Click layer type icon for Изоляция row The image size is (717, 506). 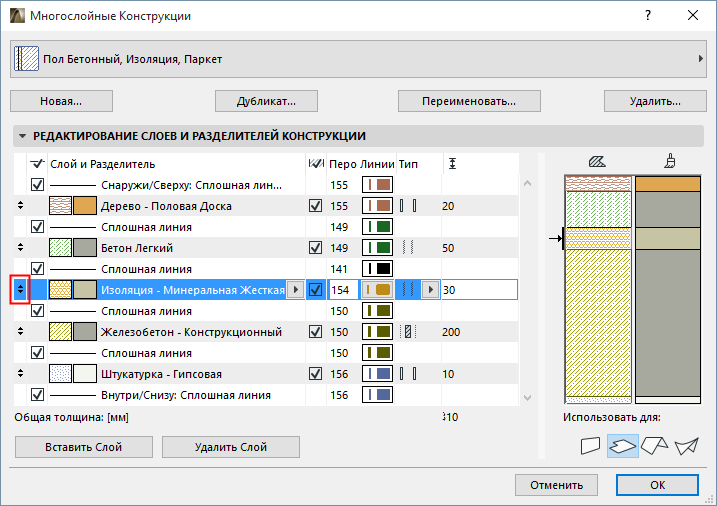(x=408, y=290)
